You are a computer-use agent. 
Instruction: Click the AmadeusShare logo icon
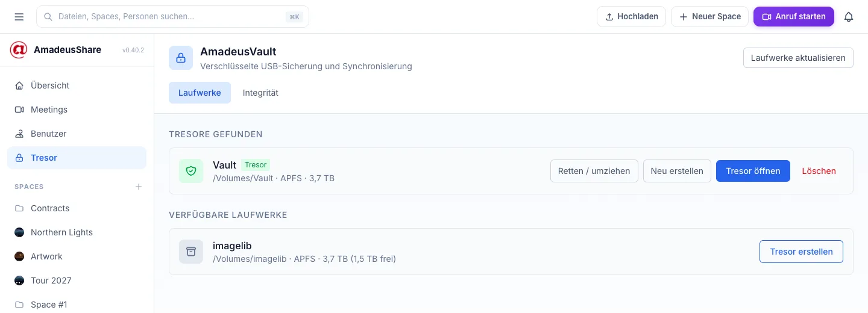point(19,50)
